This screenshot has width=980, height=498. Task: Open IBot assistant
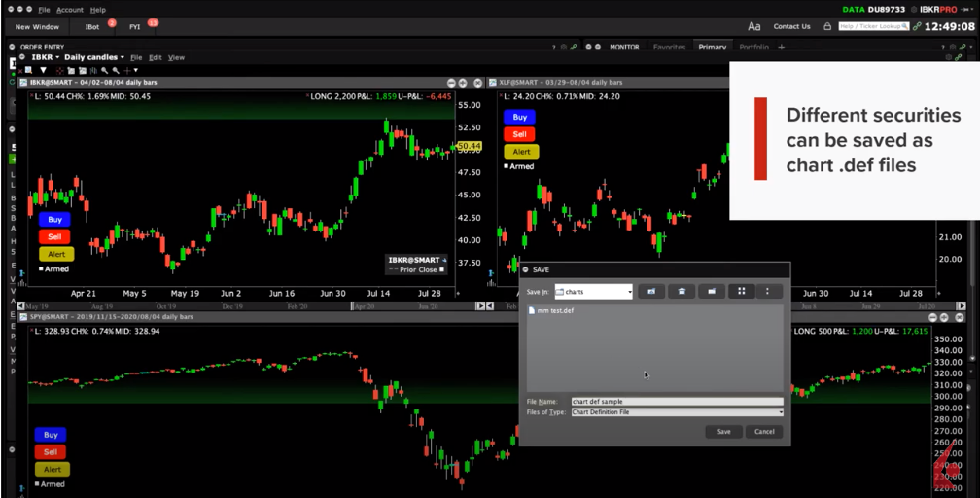[92, 27]
